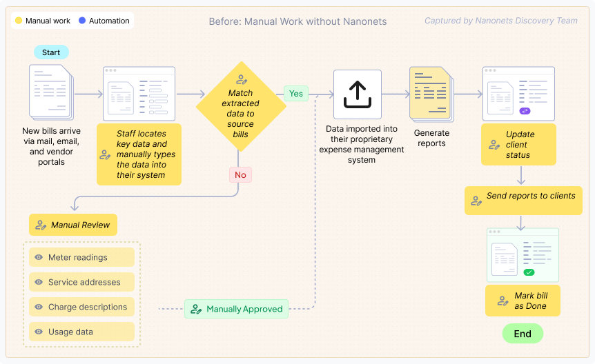Click the Automation legend text
The width and height of the screenshot is (595, 364).
pos(109,21)
